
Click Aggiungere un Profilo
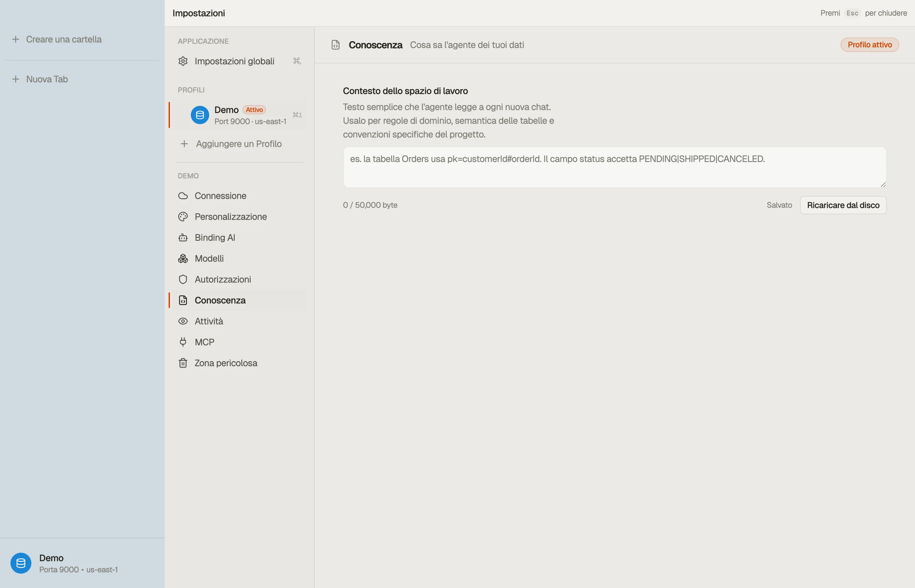coord(239,144)
